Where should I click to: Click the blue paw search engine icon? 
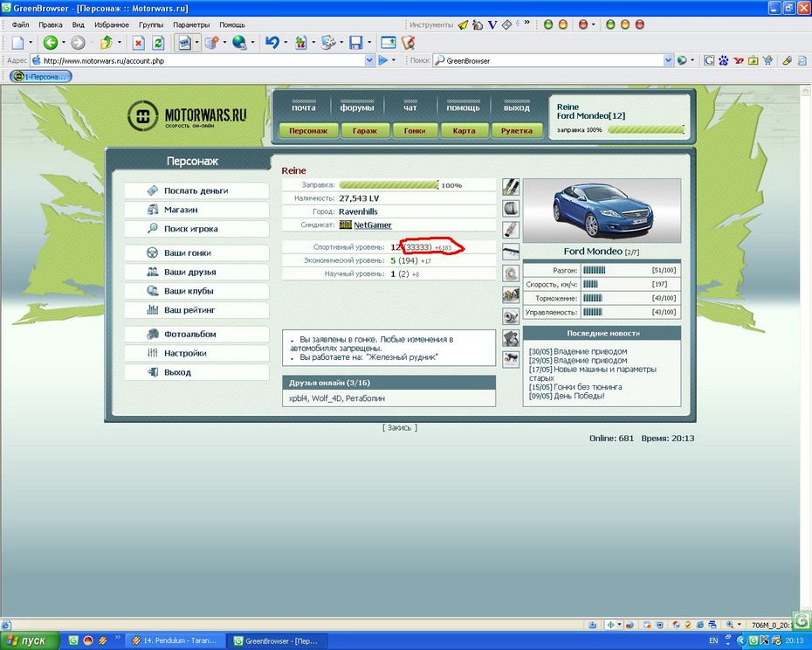pyautogui.click(x=724, y=60)
